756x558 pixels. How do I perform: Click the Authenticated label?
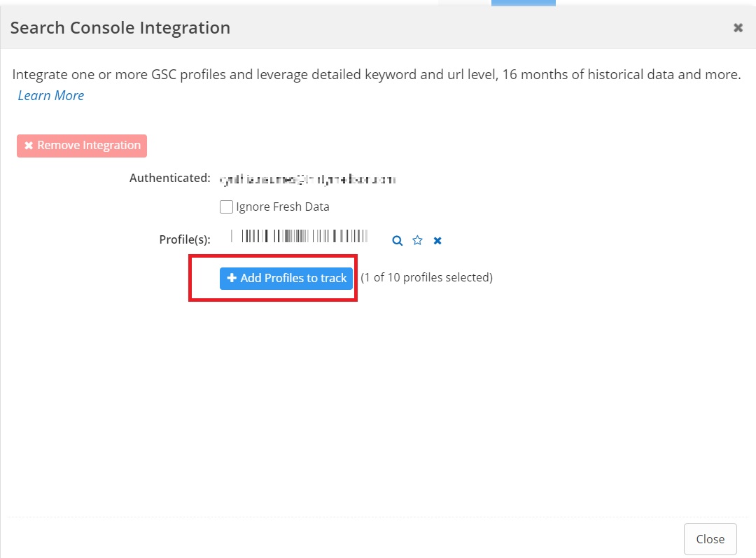tap(169, 179)
